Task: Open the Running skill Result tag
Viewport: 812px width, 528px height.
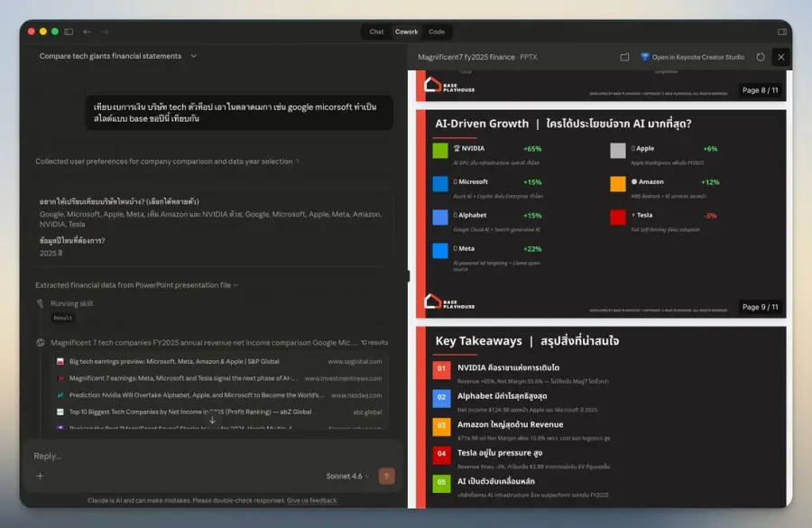Action: pyautogui.click(x=62, y=318)
